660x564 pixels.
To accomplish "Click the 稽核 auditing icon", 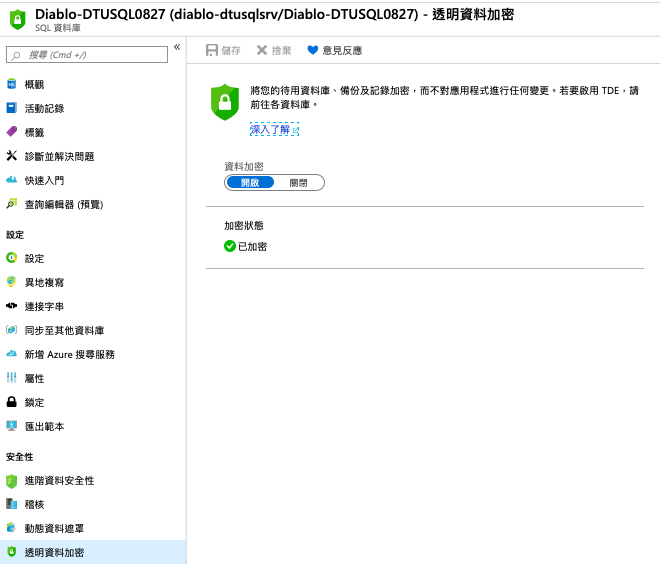I will [12, 504].
